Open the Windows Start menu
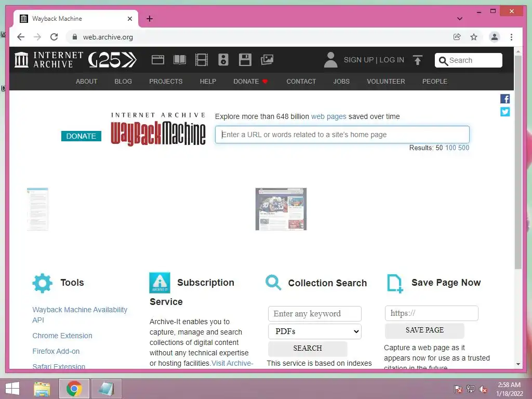 [x=12, y=389]
